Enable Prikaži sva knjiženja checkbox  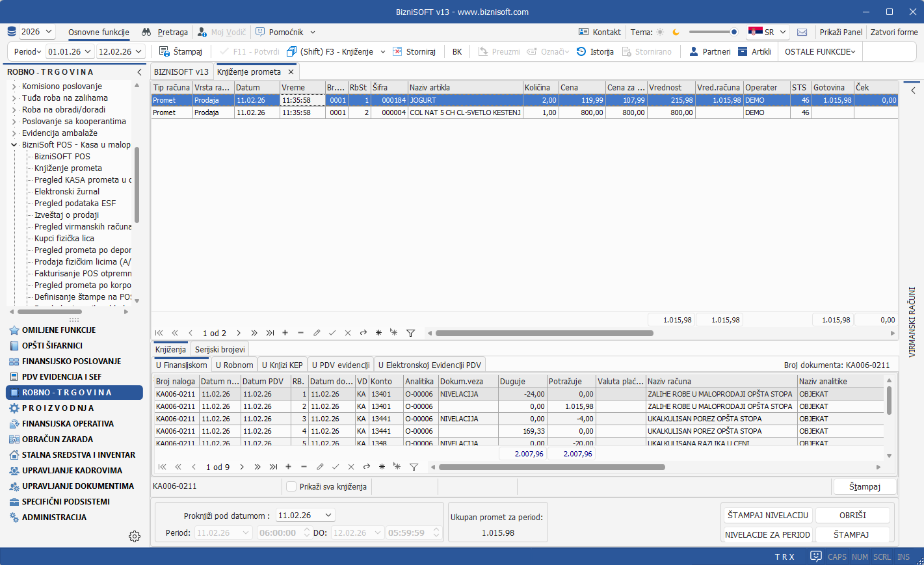(x=291, y=486)
